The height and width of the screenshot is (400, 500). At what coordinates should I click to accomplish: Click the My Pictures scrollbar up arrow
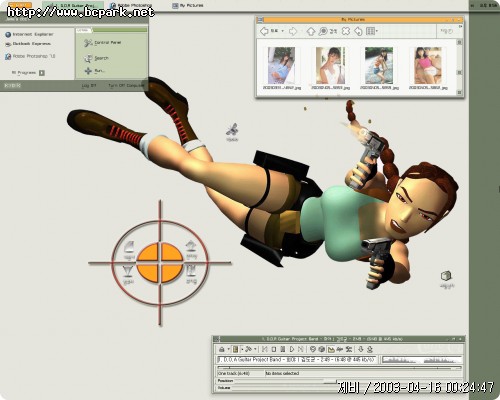pos(459,42)
